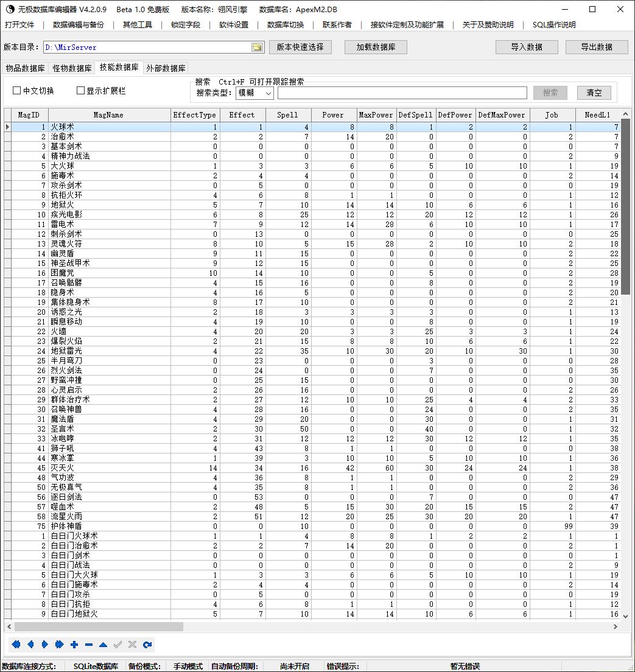This screenshot has width=635, height=672.
Task: Click the edit record triangle icon
Action: 103,644
